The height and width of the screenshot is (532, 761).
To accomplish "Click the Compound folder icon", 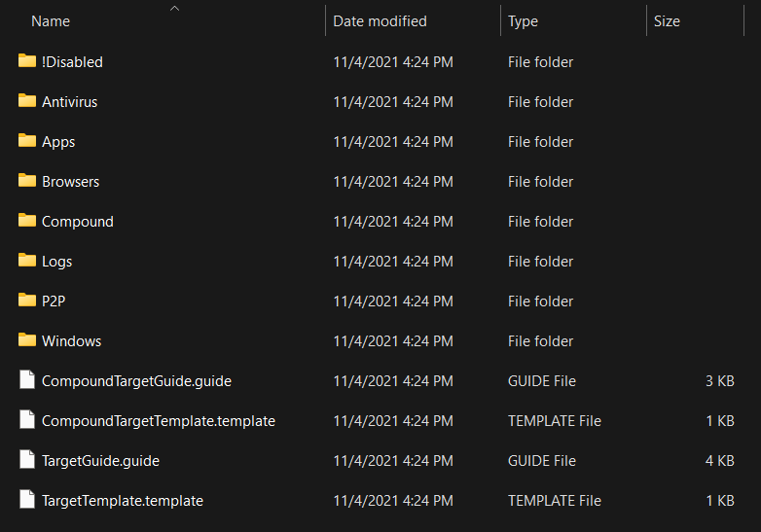I will coord(27,221).
